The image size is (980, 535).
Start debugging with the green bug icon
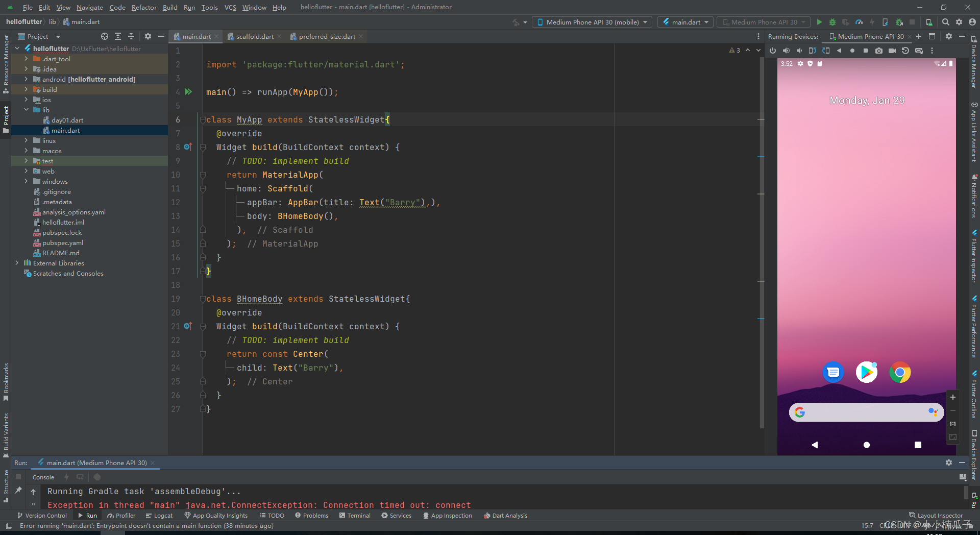(832, 22)
